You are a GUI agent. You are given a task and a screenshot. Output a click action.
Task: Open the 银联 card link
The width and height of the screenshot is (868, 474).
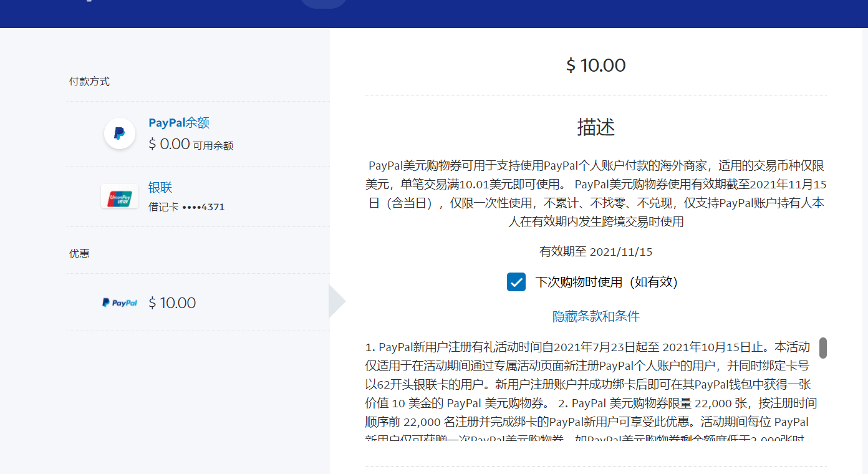tap(160, 187)
